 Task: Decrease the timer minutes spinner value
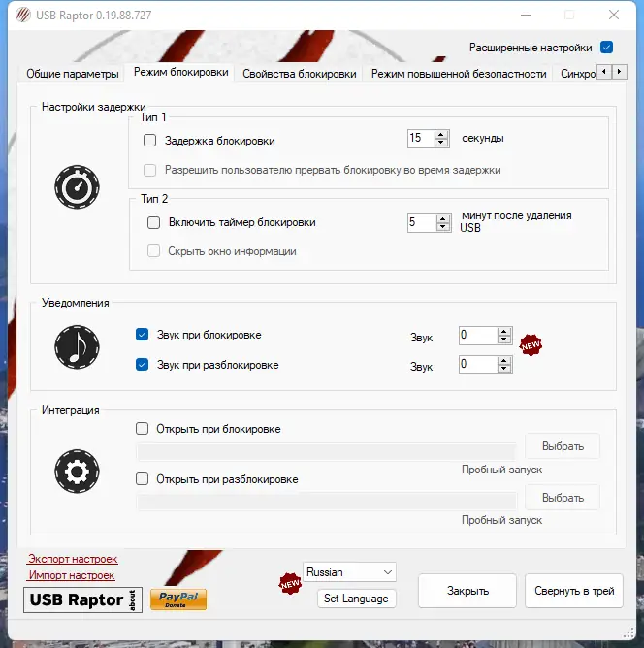(443, 227)
